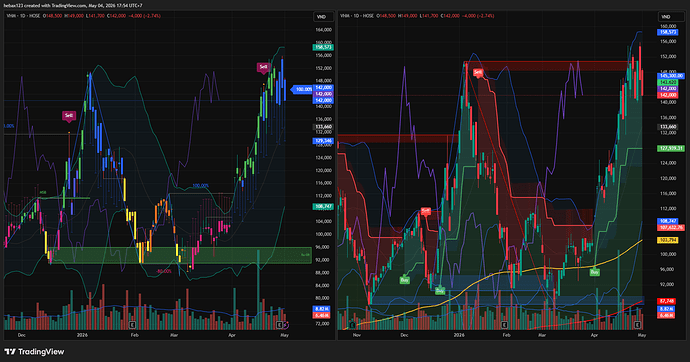Select the green support zone rectangle in left chart

181,255
